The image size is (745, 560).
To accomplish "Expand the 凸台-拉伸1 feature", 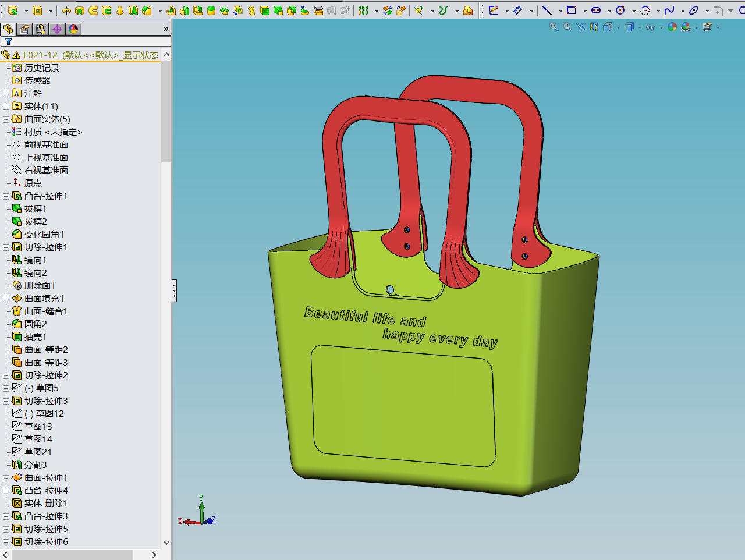I will coord(6,196).
